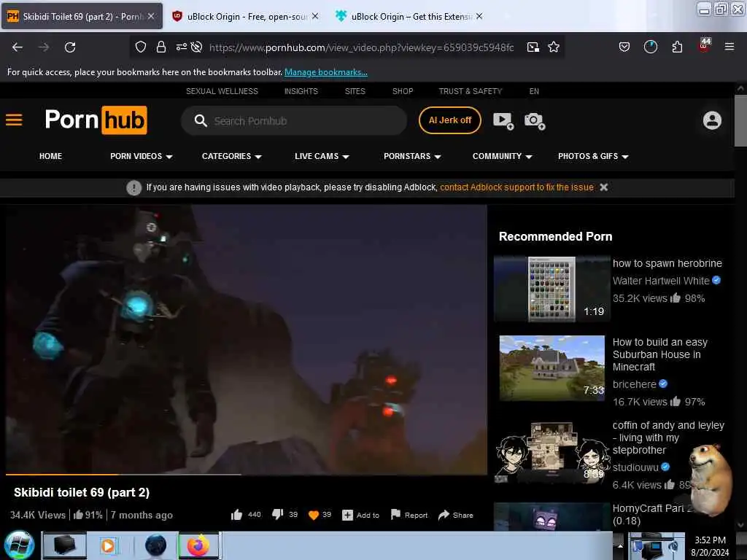The image size is (747, 560).
Task: Click the upload photo camera icon
Action: pos(535,120)
